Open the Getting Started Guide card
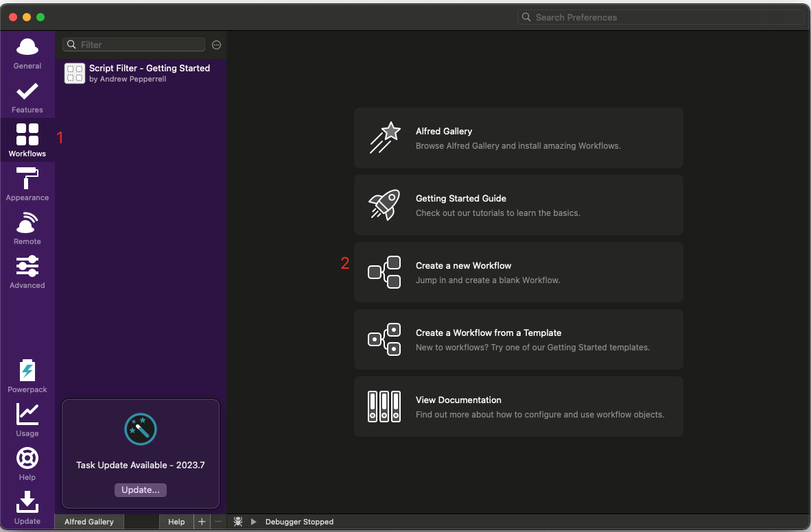This screenshot has height=532, width=811. 519,205
